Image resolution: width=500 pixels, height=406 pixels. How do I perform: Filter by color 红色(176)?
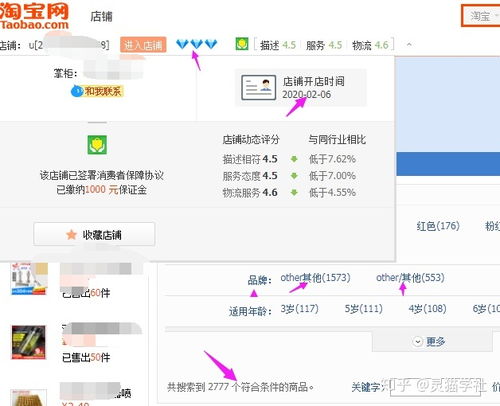click(438, 226)
